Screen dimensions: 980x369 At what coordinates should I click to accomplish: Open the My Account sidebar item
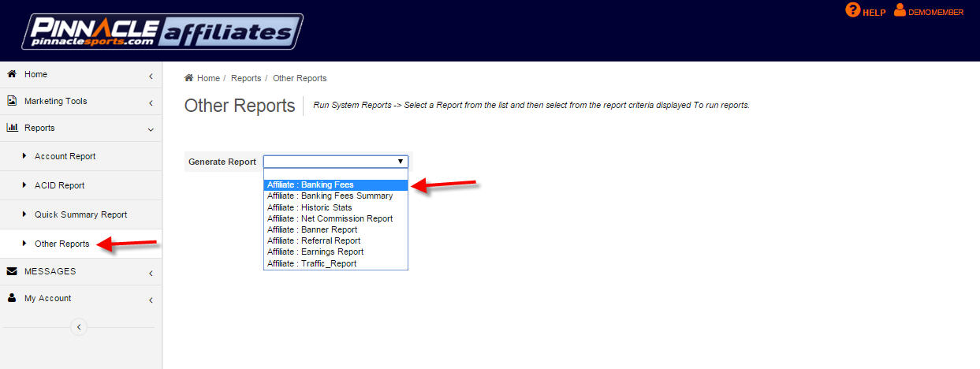coord(81,298)
